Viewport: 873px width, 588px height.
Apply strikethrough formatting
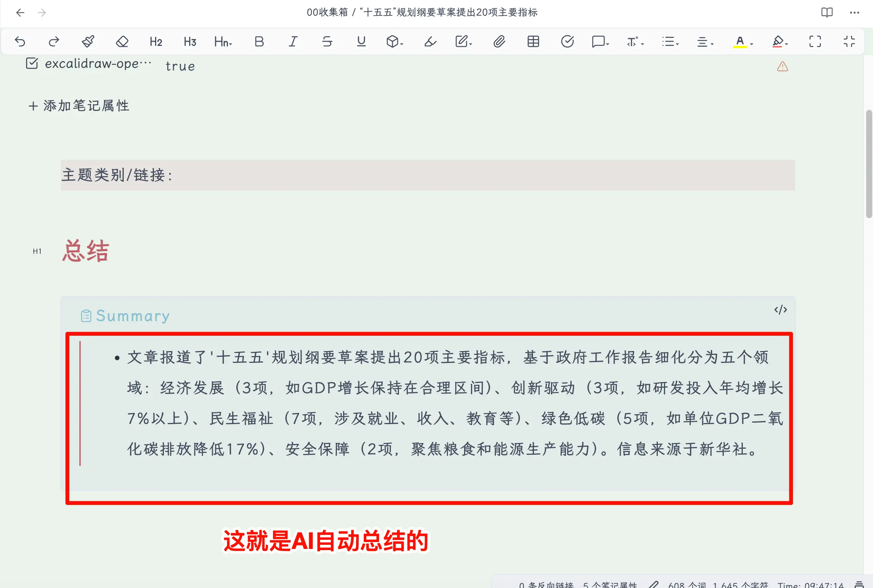tap(327, 41)
